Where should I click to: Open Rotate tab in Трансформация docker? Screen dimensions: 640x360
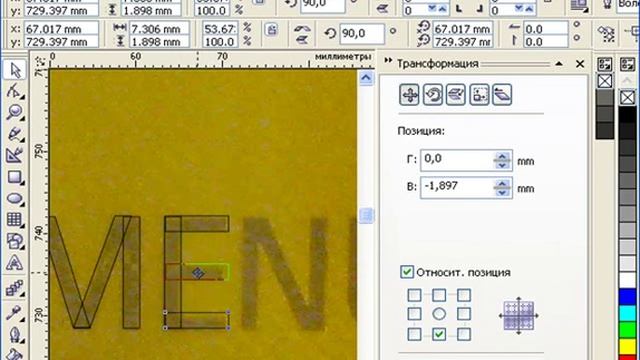433,95
